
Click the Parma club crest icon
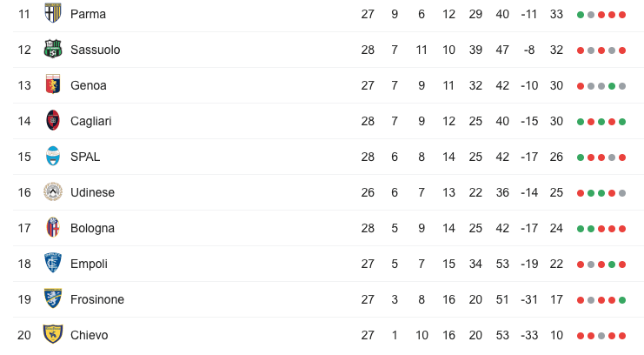(53, 14)
